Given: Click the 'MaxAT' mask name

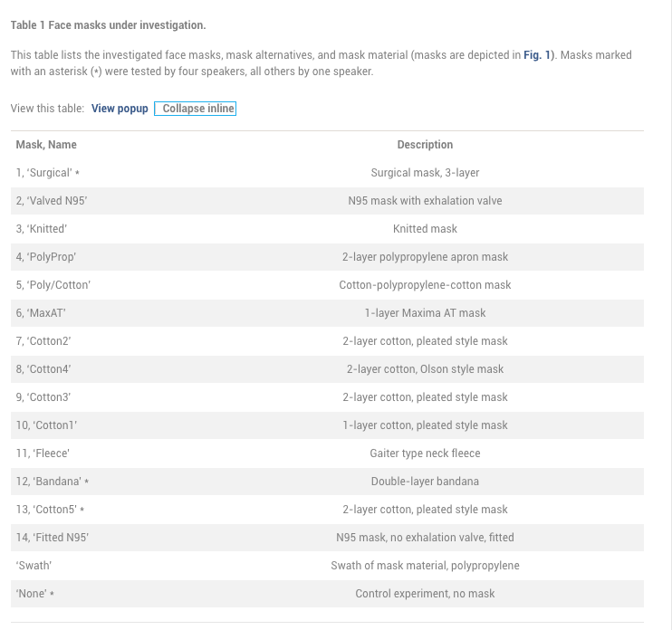Looking at the screenshot, I should click(41, 313).
